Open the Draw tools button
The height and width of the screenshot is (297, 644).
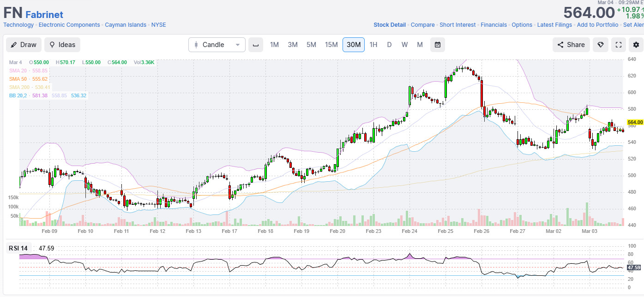point(24,45)
